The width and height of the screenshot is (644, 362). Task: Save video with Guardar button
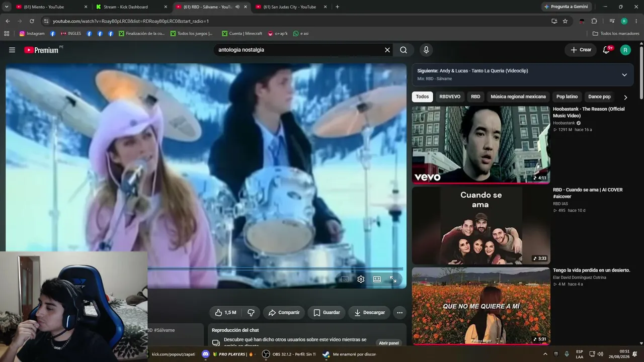[x=327, y=312]
